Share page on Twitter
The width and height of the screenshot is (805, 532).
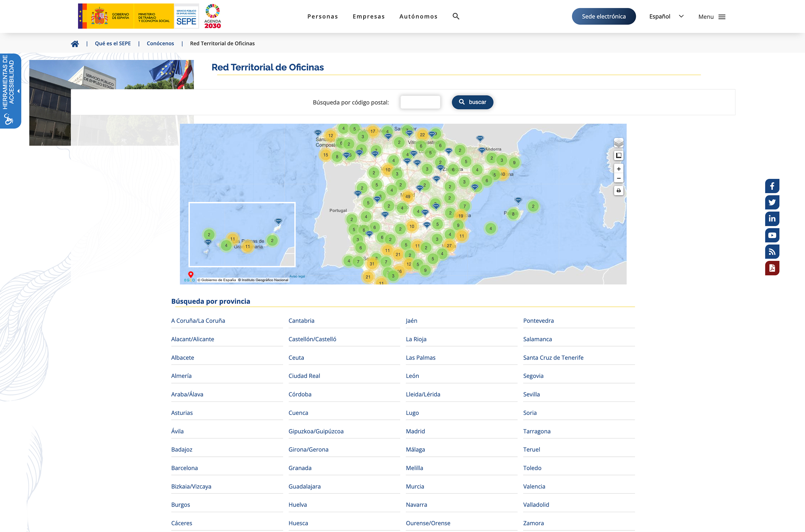point(772,202)
